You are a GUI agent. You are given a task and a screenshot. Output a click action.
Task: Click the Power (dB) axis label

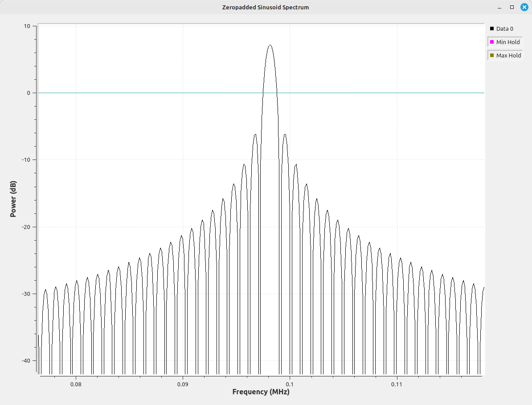13,200
